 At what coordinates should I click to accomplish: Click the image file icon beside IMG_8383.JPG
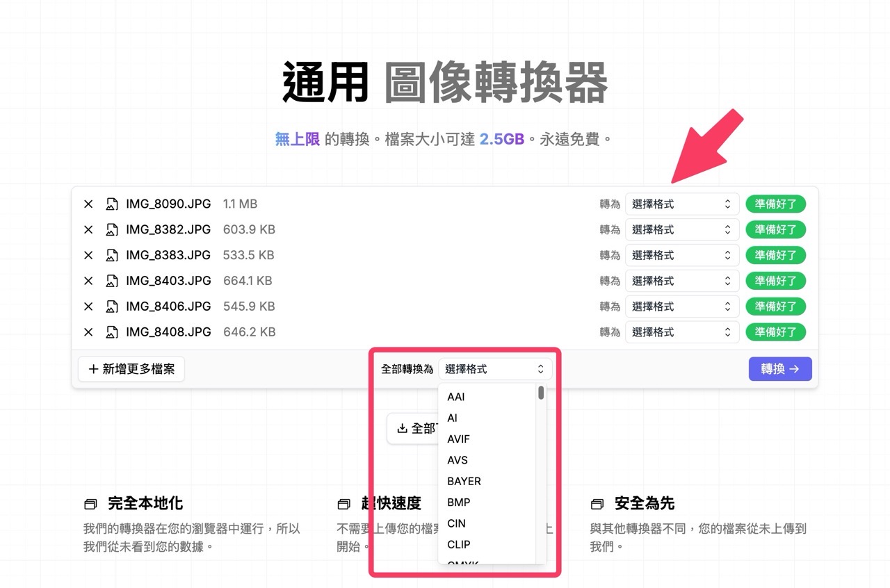(x=112, y=255)
